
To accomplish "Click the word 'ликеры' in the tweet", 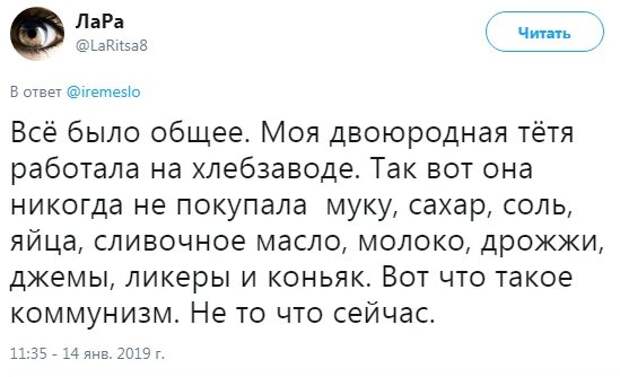I will coord(178,278).
